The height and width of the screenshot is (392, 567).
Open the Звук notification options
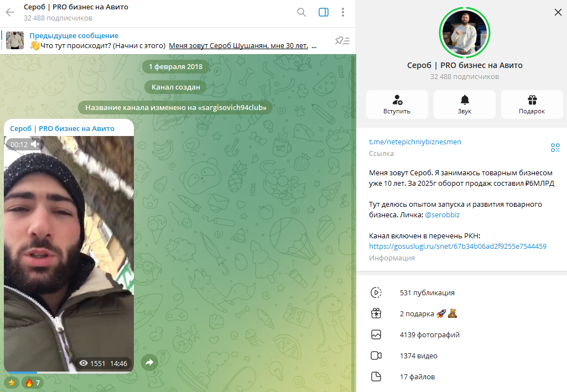click(x=464, y=104)
